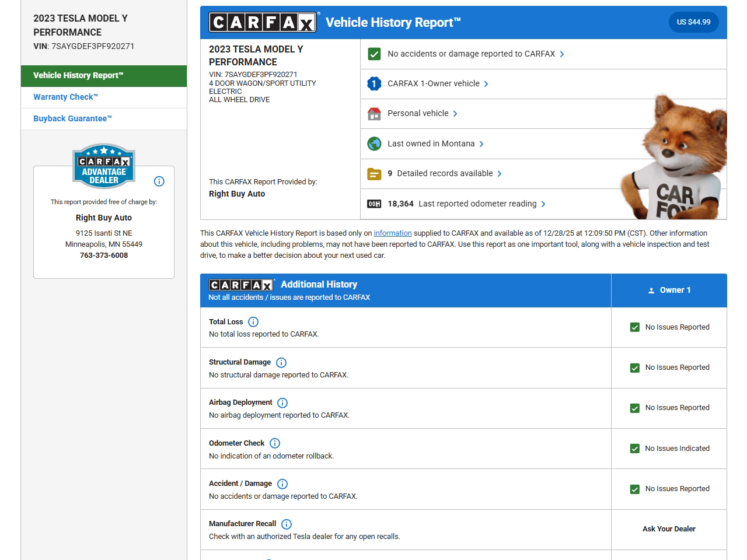Click the Owner 1 column header

pos(669,290)
